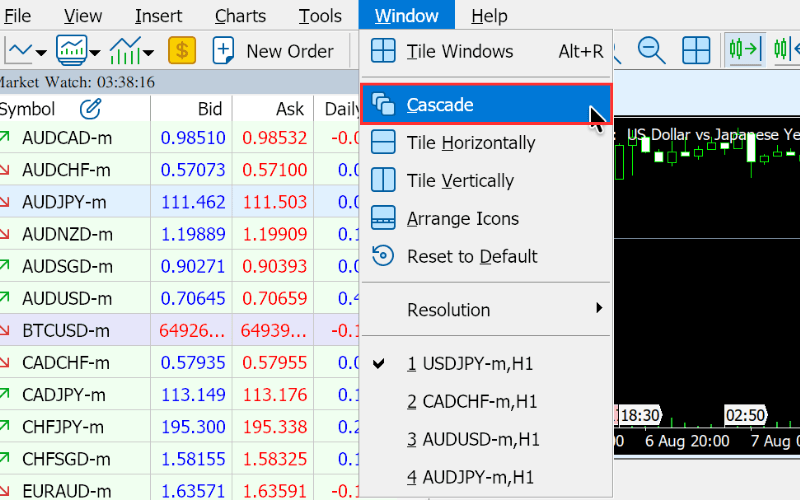
Task: Expand the indicators dropdown arrow
Action: tap(148, 52)
